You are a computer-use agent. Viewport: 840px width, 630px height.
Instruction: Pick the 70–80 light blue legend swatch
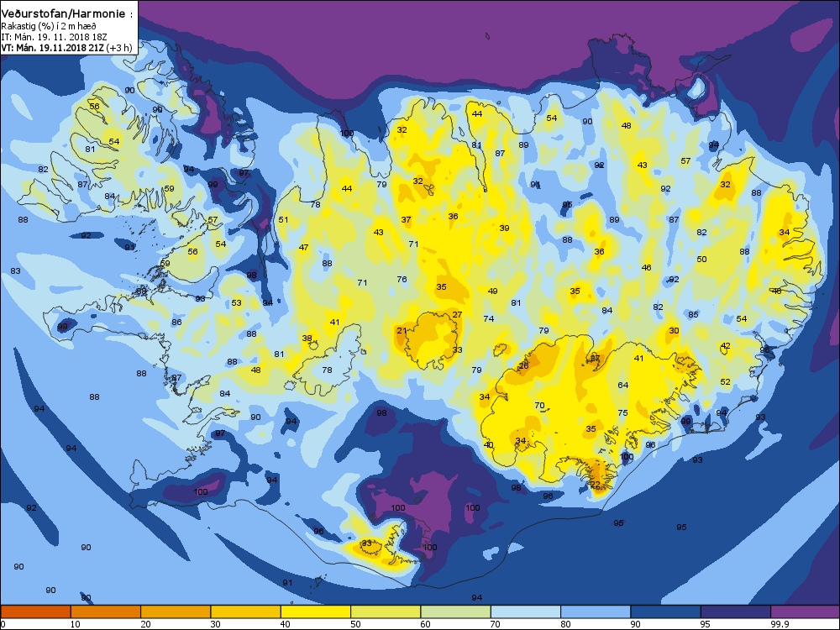[526, 612]
